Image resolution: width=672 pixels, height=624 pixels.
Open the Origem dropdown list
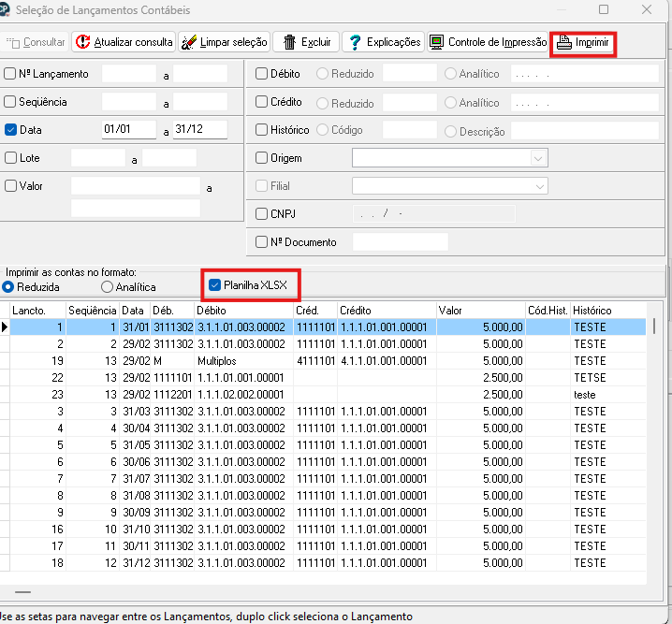coord(538,158)
